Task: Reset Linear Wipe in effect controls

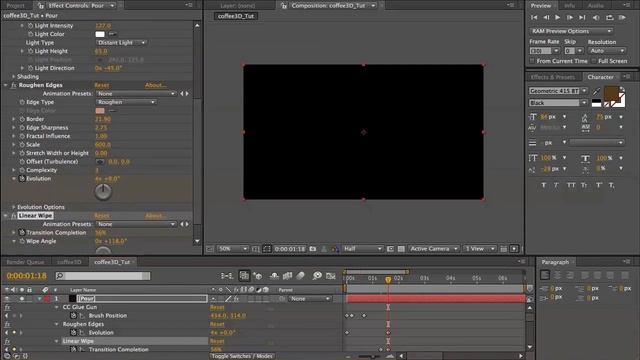Action: [102, 216]
